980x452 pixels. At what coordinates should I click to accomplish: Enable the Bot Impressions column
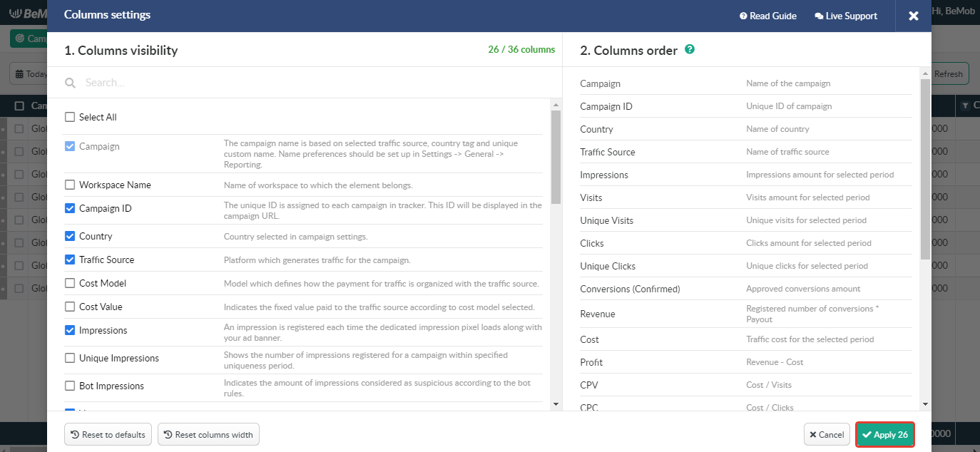[70, 386]
